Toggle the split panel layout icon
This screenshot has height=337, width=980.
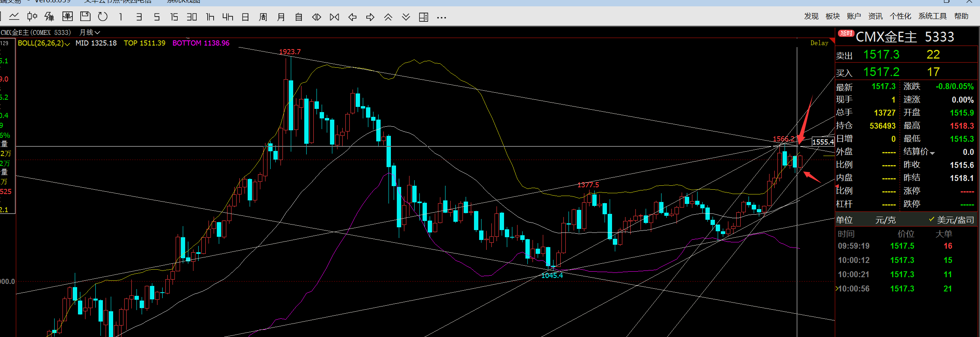point(424,17)
